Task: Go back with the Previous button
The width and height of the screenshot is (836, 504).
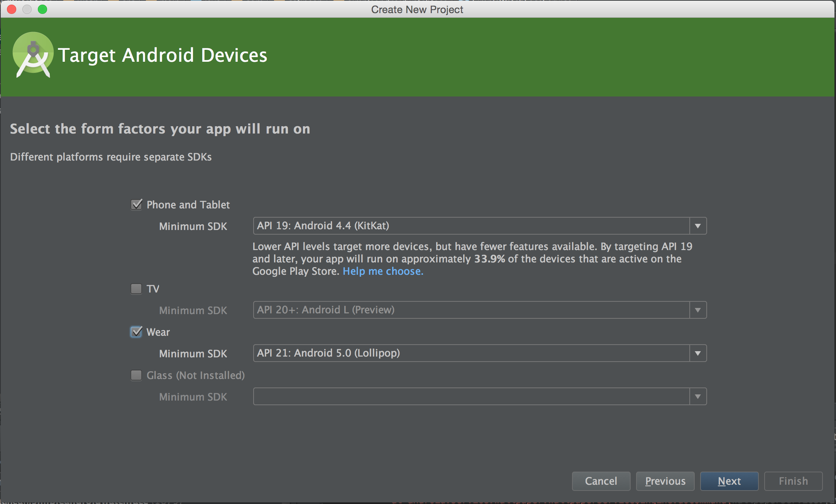Action: point(665,481)
